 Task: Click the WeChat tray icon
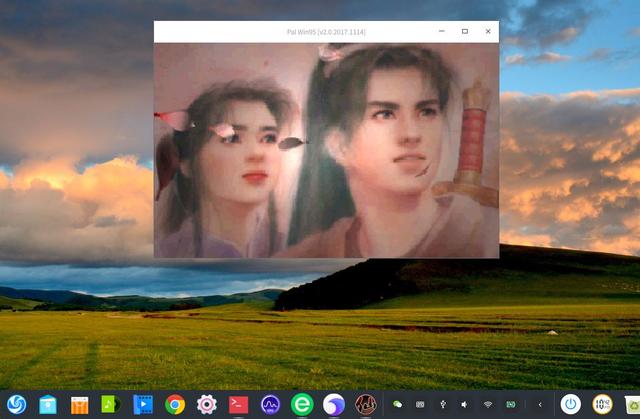pyautogui.click(x=398, y=404)
